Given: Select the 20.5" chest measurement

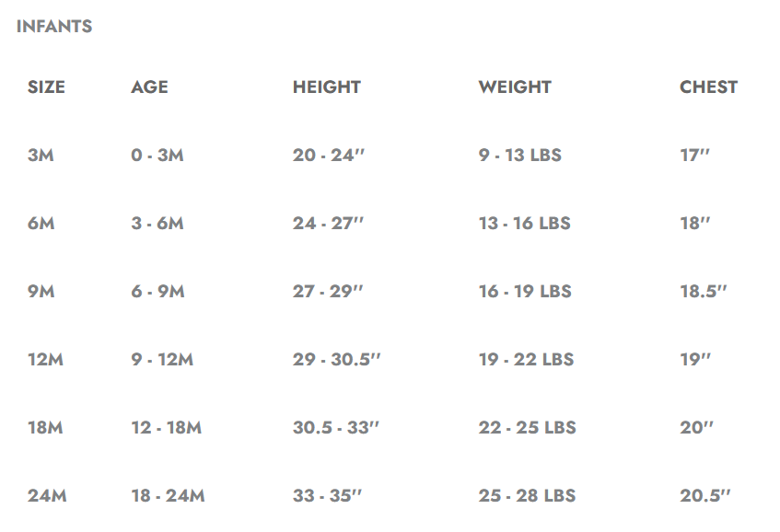Looking at the screenshot, I should click(705, 496).
